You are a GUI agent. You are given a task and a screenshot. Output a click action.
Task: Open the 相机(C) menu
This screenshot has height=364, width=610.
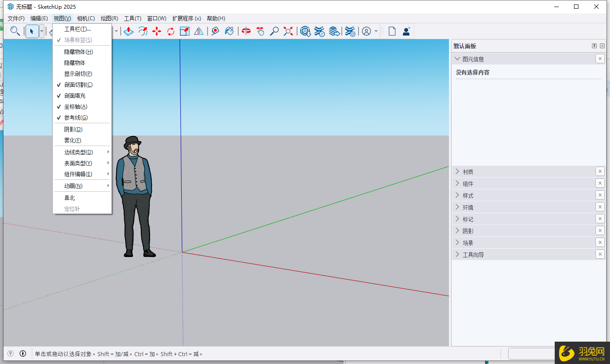coord(86,18)
